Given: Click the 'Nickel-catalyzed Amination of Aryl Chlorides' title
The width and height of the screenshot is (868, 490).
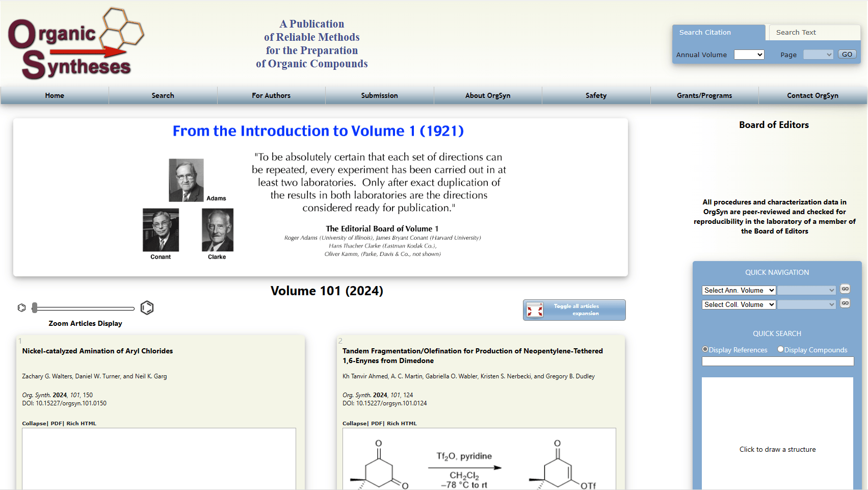Looking at the screenshot, I should [97, 351].
